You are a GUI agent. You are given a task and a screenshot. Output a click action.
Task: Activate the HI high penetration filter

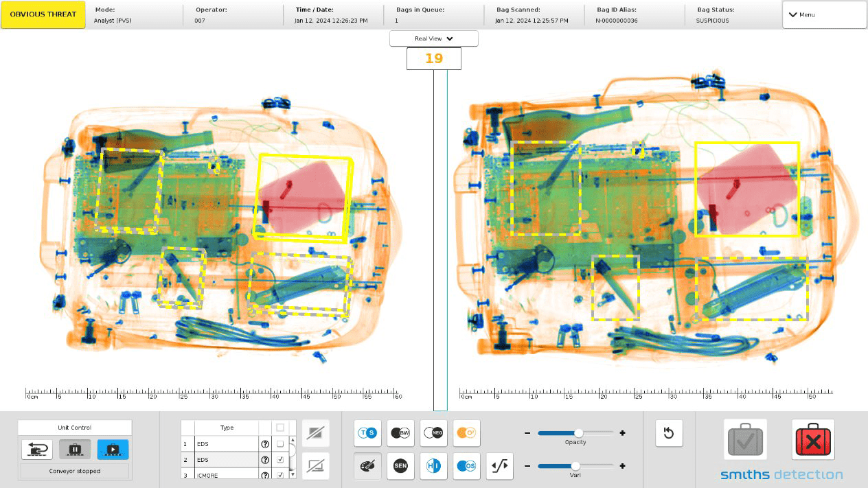[433, 466]
